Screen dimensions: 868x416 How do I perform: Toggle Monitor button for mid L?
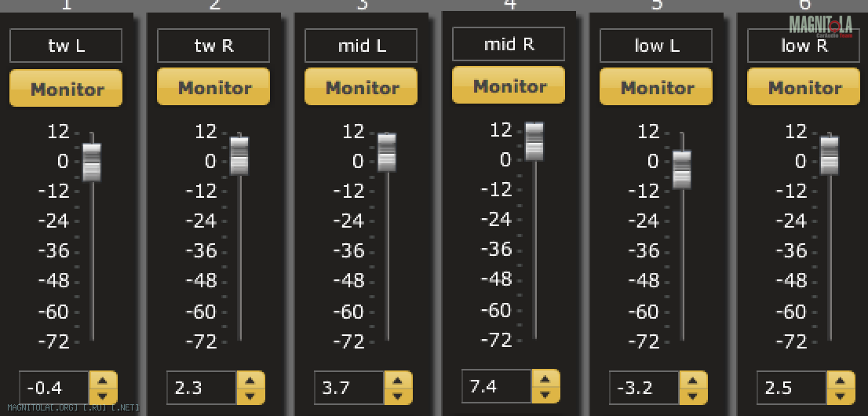click(361, 87)
